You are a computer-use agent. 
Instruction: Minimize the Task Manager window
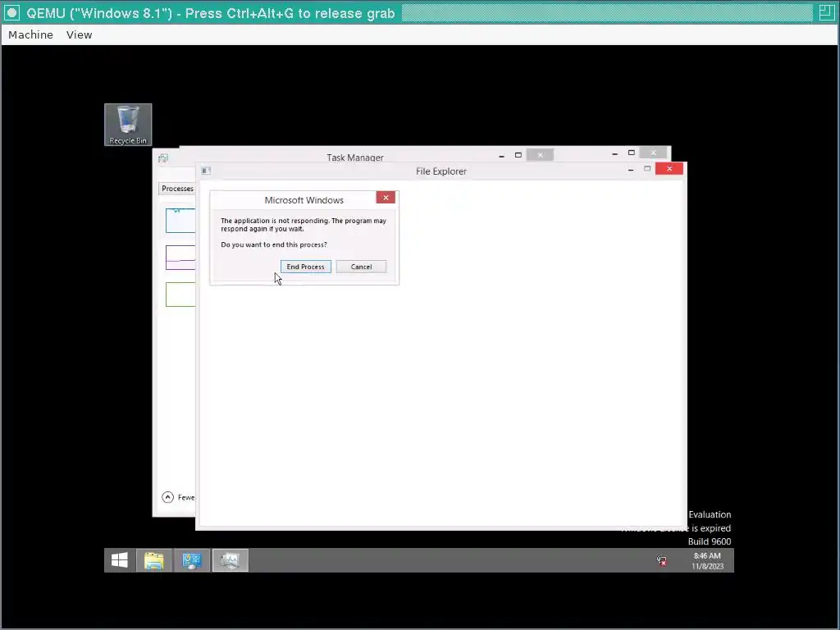[x=501, y=155]
